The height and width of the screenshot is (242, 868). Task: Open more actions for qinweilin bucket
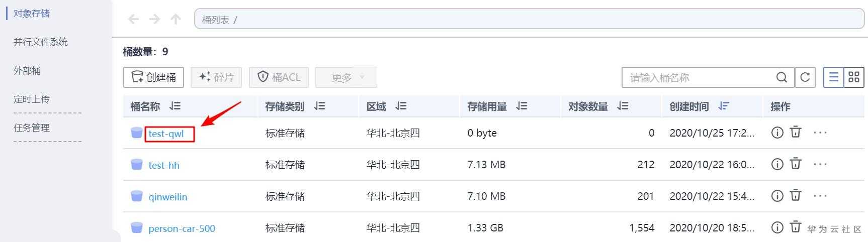pyautogui.click(x=820, y=196)
